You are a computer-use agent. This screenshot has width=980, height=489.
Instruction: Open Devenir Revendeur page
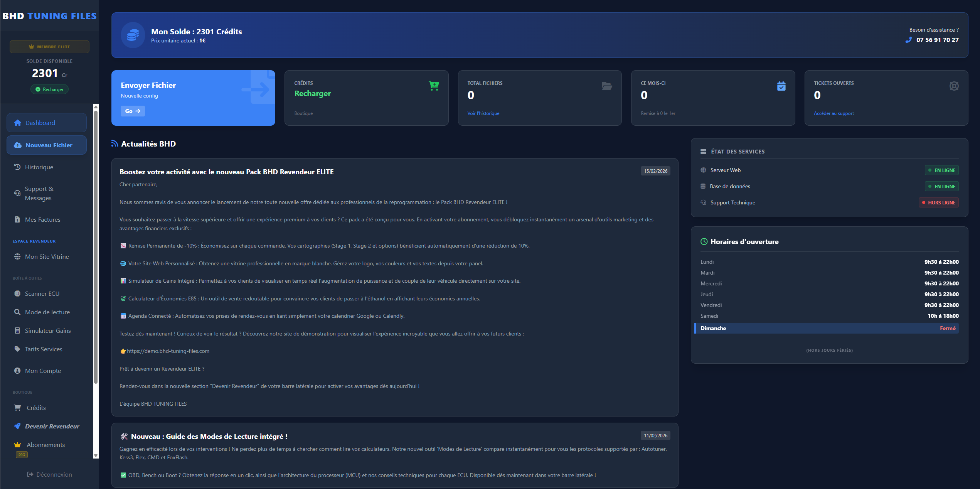coord(52,426)
